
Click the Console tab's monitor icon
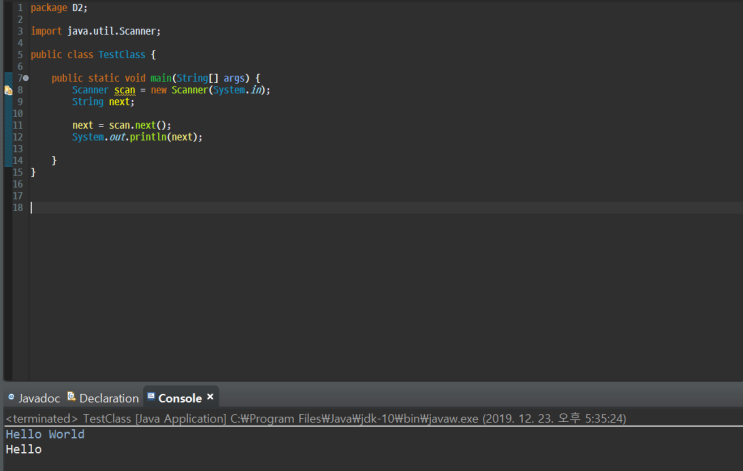(151, 397)
